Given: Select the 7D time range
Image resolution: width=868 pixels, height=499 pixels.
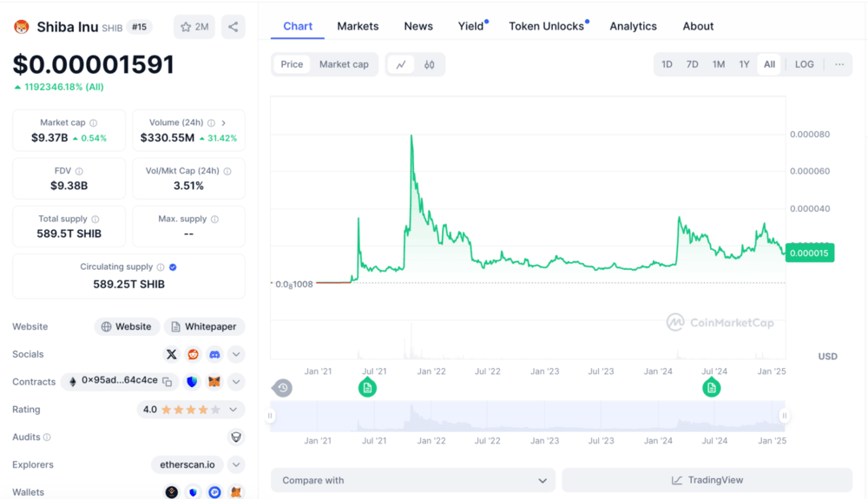Looking at the screenshot, I should pos(692,65).
